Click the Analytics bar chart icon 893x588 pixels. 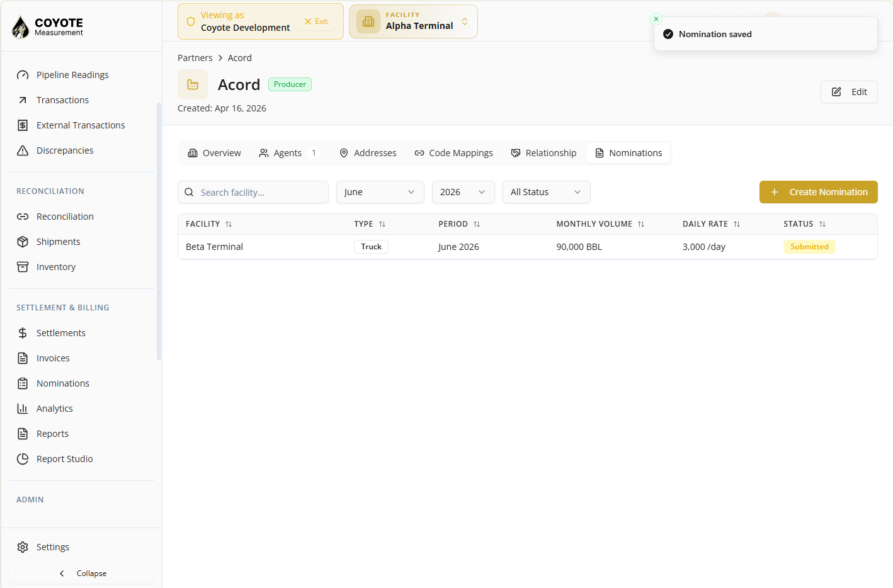[x=23, y=409]
